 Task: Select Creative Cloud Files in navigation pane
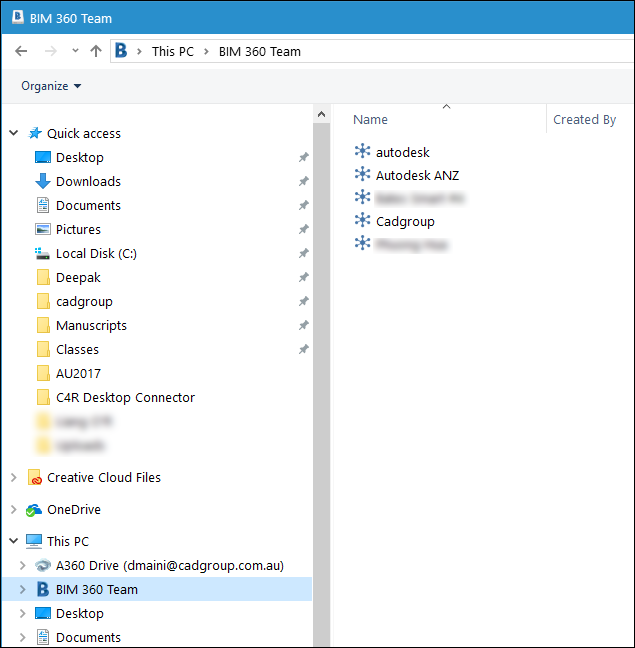point(104,478)
